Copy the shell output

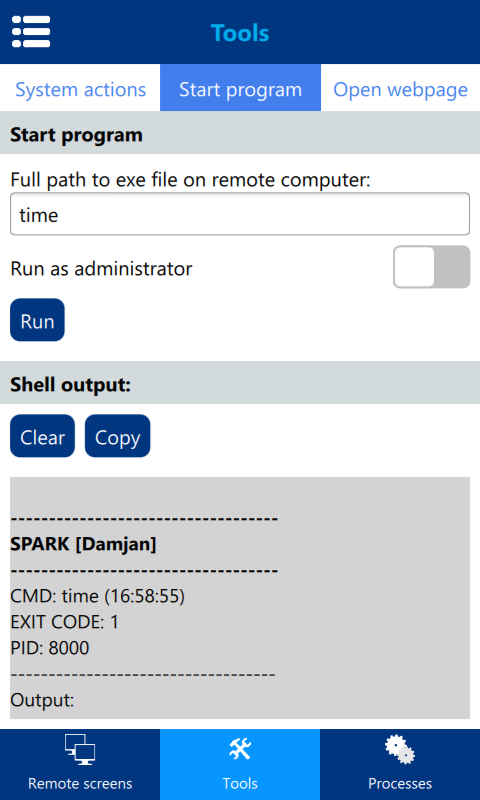[117, 436]
